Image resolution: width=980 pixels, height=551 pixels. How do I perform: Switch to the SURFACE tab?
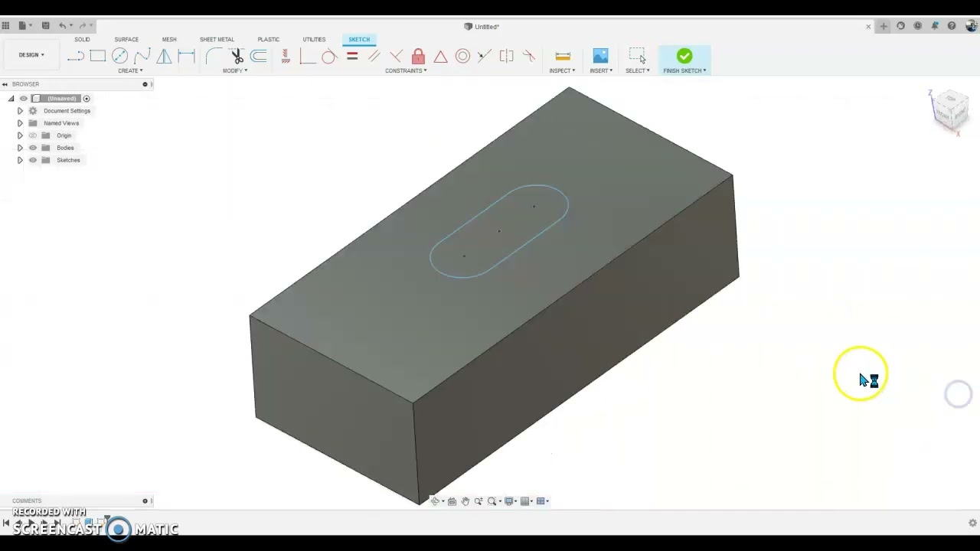126,39
